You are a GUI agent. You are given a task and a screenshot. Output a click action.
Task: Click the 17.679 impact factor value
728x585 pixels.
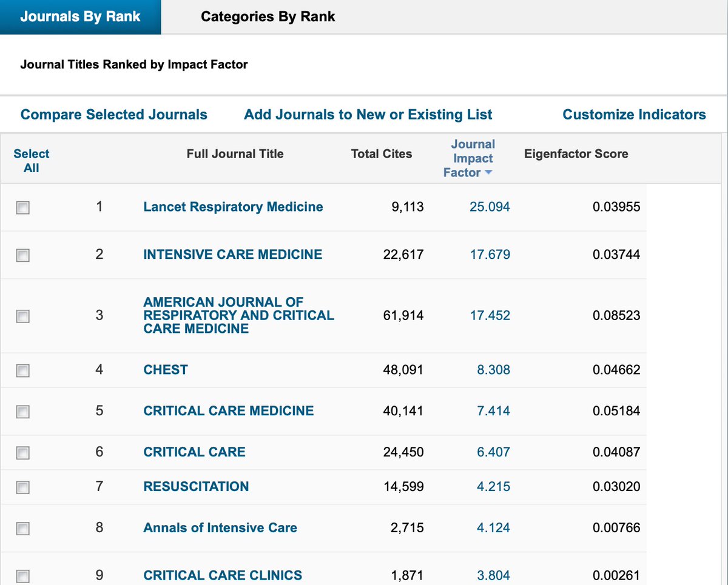(490, 255)
